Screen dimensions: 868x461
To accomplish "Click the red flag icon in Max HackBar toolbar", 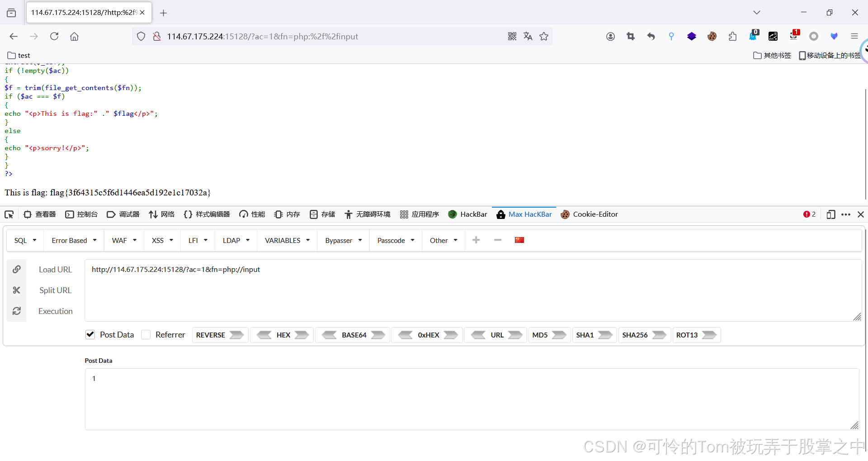I will click(519, 240).
